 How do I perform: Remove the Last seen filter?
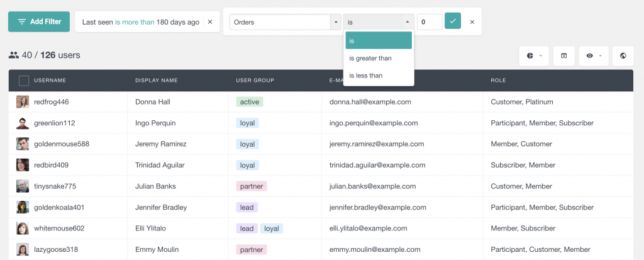click(210, 22)
